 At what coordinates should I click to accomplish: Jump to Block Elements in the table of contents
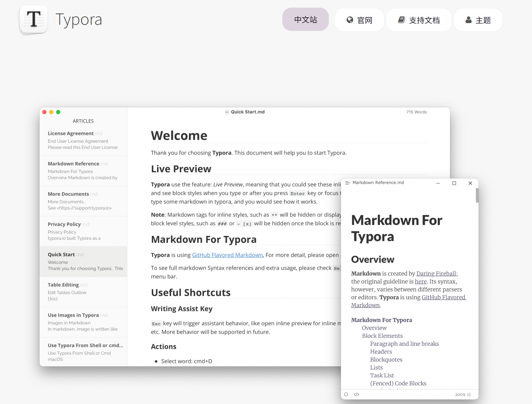point(382,336)
